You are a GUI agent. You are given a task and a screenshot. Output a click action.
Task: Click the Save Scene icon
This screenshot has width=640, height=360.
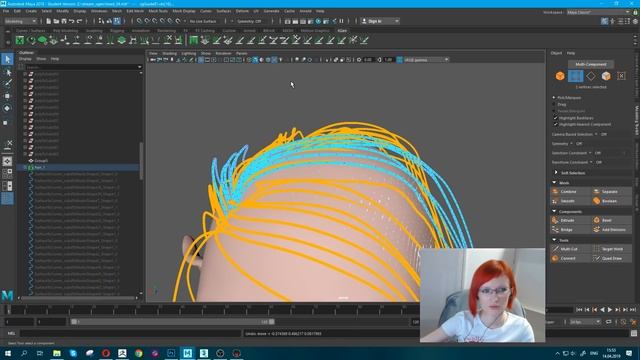pyautogui.click(x=64, y=21)
